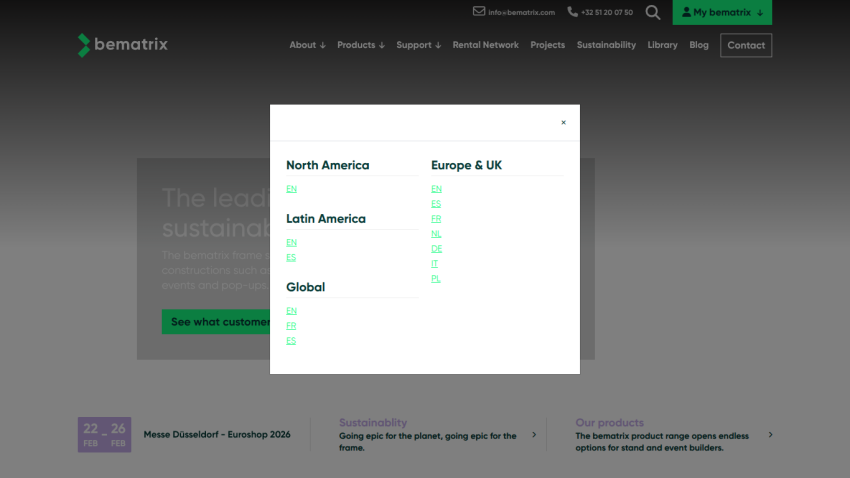
Task: Open the search magnifier icon
Action: tap(653, 12)
